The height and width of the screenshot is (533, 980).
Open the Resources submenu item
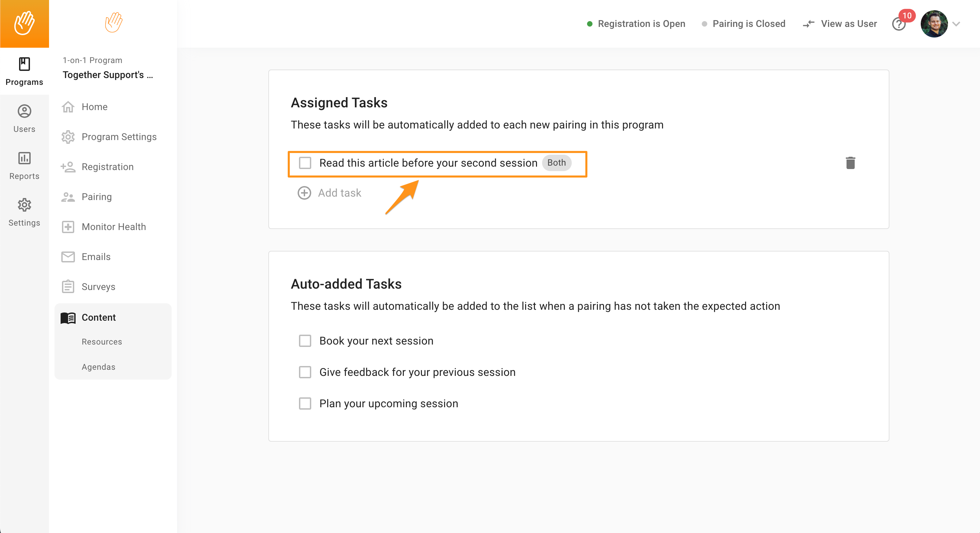(x=101, y=342)
